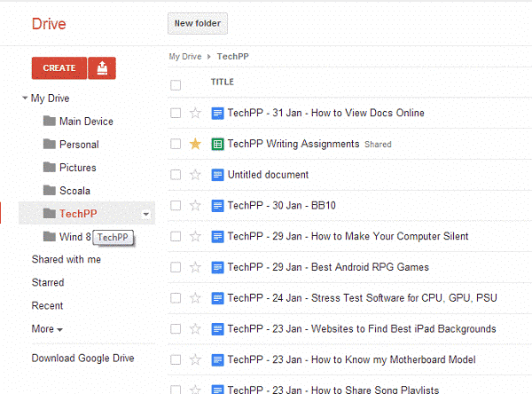Click the doc icon of Untitled document
Image resolution: width=532 pixels, height=394 pixels.
click(217, 175)
